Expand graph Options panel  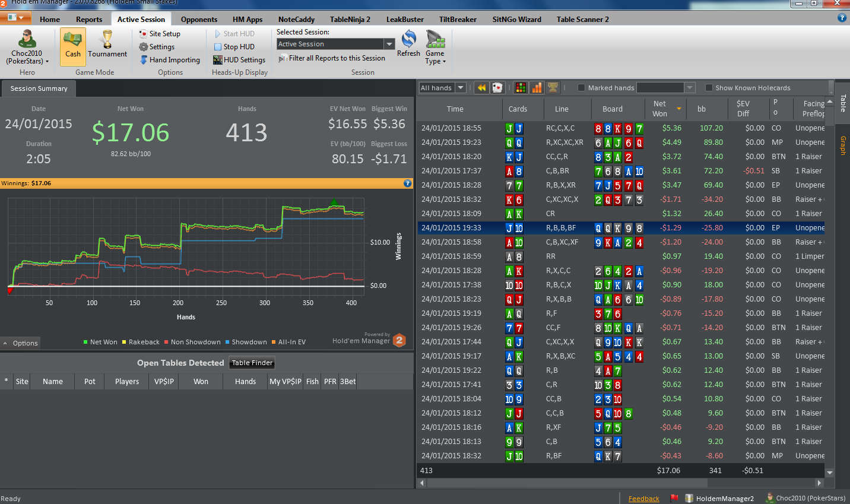pos(21,343)
